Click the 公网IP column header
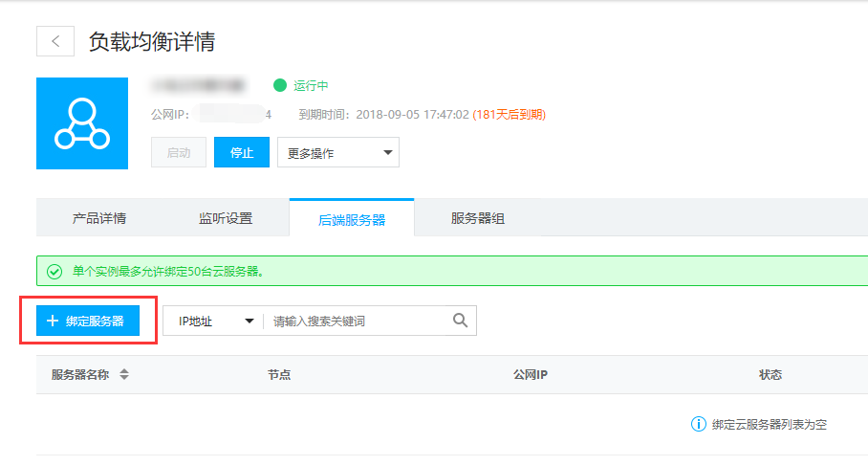Image resolution: width=868 pixels, height=466 pixels. (x=530, y=375)
